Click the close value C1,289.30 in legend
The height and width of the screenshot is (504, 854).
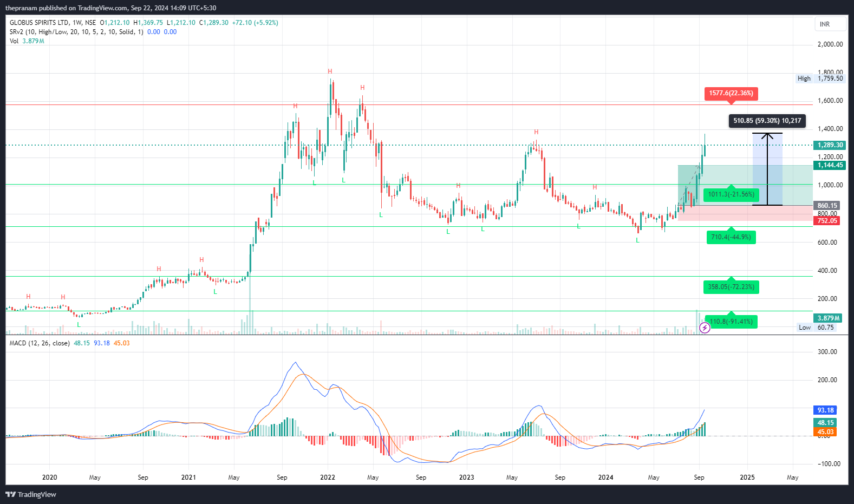pyautogui.click(x=214, y=23)
